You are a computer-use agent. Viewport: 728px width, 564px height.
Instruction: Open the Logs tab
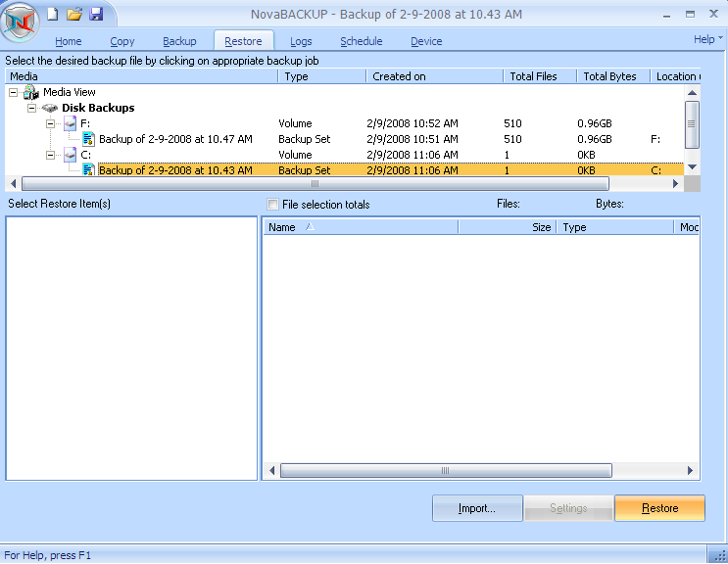(x=301, y=41)
